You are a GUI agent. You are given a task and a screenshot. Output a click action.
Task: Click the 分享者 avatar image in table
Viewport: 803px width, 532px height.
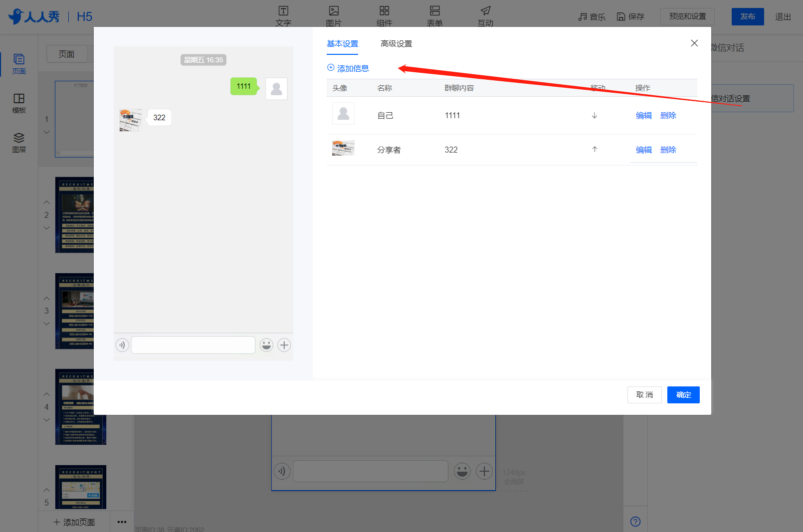pyautogui.click(x=343, y=148)
